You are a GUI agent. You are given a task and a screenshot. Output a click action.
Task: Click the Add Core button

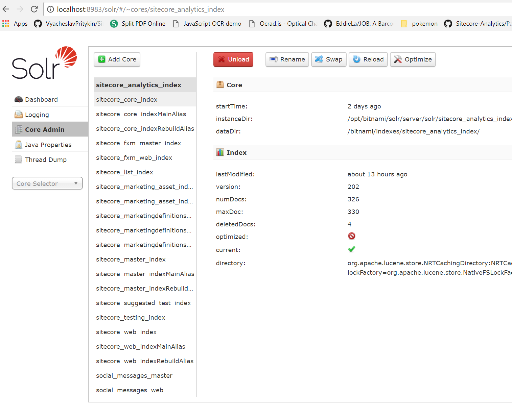pos(117,59)
